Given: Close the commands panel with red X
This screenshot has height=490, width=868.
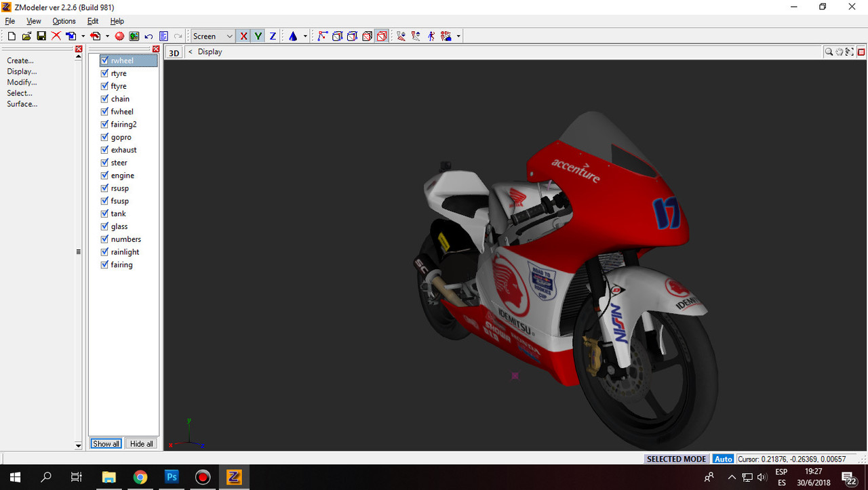Looking at the screenshot, I should tap(79, 49).
